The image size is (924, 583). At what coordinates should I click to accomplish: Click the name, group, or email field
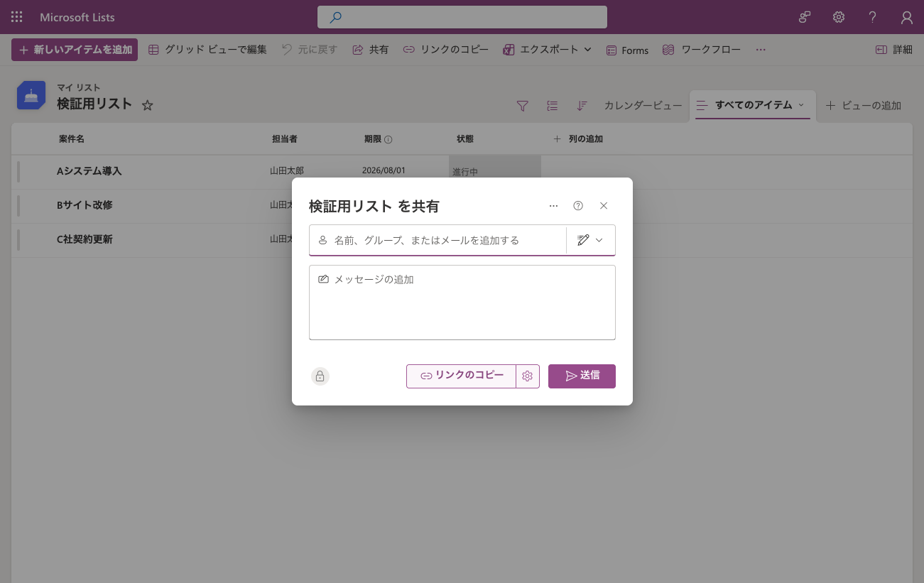point(437,240)
